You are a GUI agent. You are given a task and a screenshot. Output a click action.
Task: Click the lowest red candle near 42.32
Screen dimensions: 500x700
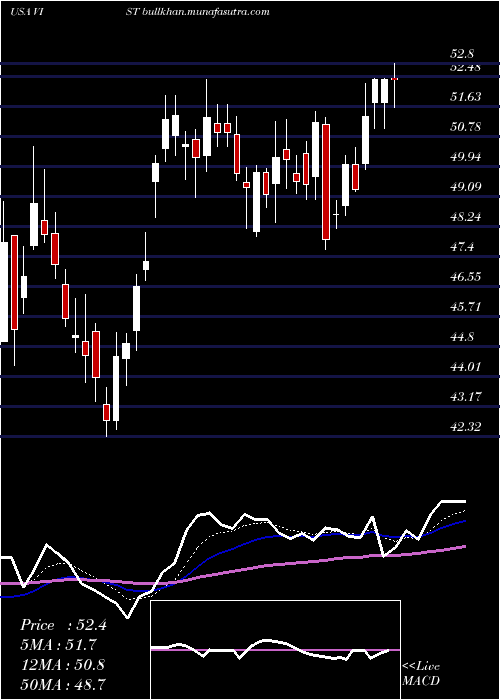coord(106,412)
